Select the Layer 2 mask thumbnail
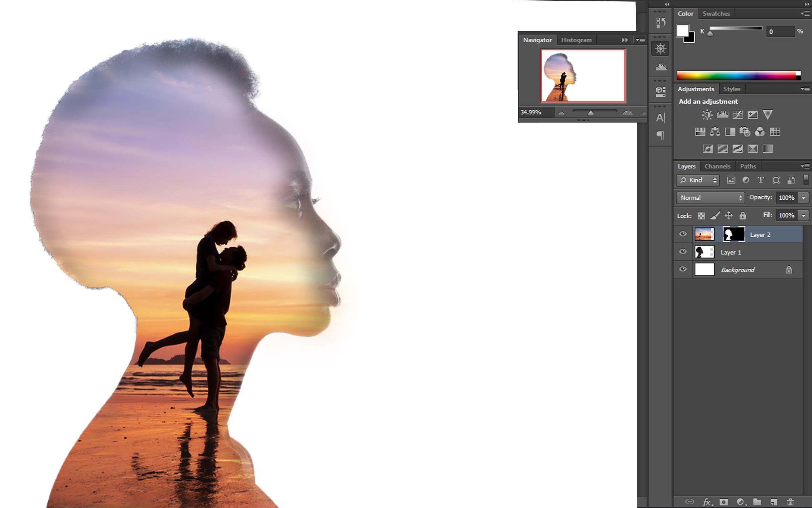This screenshot has height=508, width=812. click(x=734, y=234)
